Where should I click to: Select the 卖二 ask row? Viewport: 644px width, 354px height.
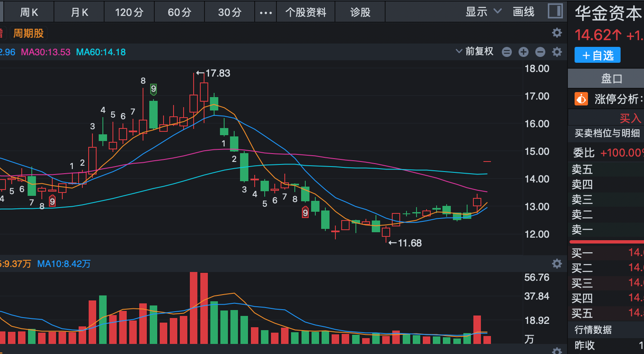pyautogui.click(x=606, y=215)
